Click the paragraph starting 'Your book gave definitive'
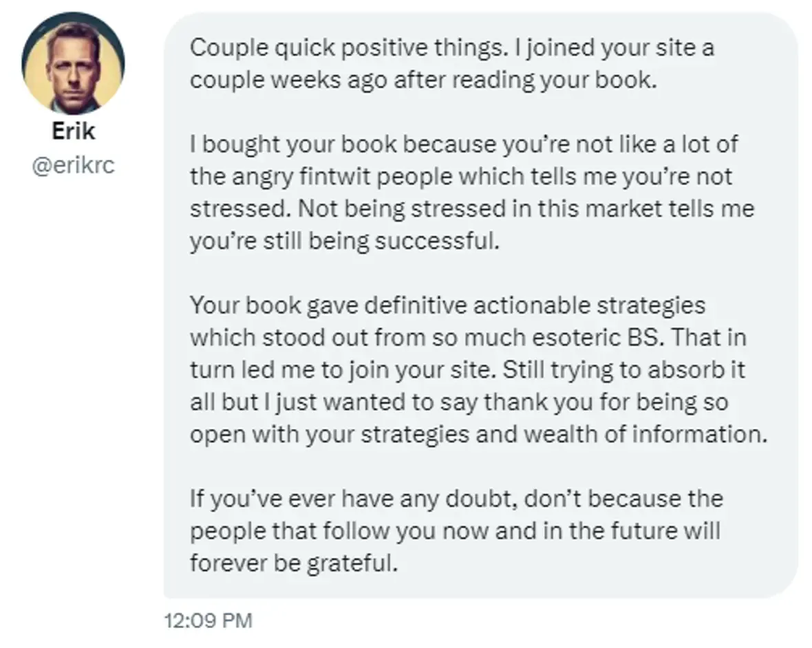The image size is (812, 648). (478, 369)
